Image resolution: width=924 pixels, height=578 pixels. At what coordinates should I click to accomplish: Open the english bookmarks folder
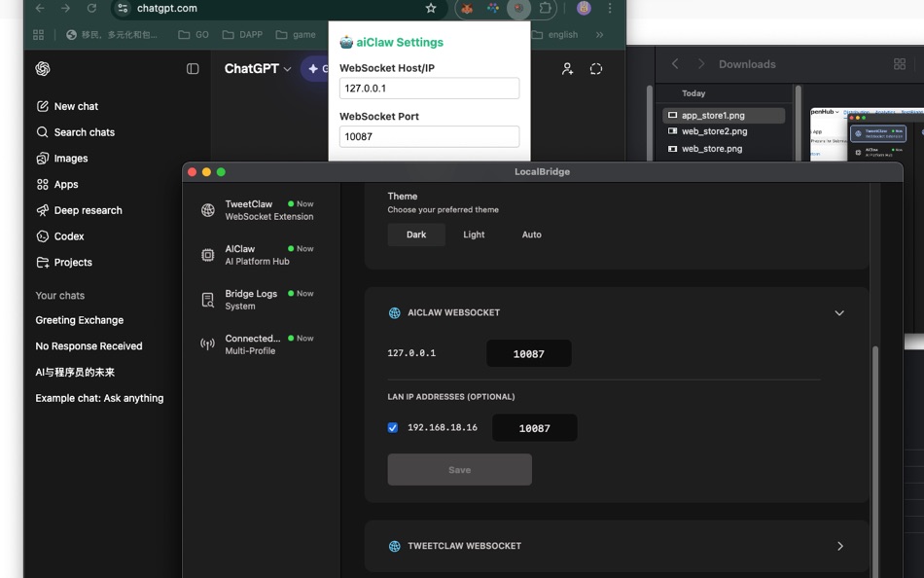(554, 35)
